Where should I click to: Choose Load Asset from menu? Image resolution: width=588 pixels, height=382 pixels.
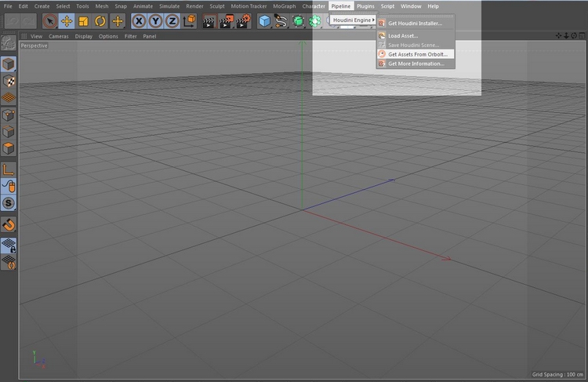(x=403, y=35)
